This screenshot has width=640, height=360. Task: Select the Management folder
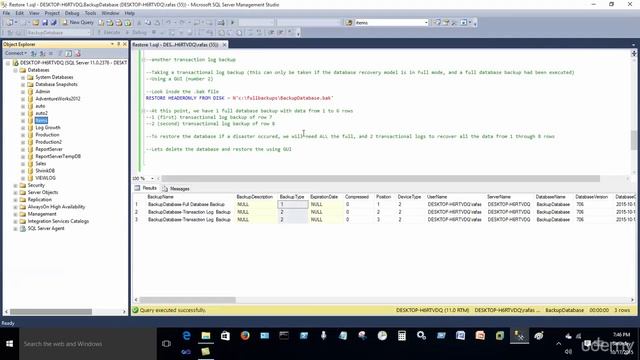(x=42, y=214)
